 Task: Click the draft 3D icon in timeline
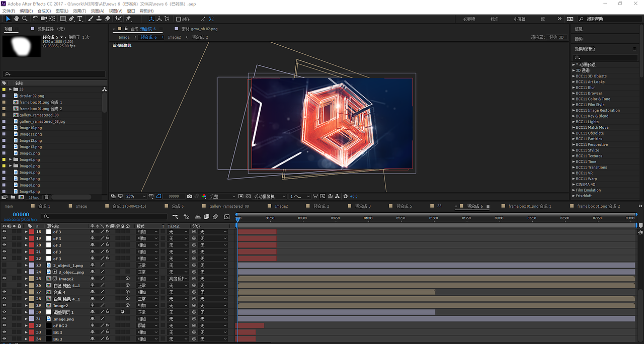pos(187,216)
